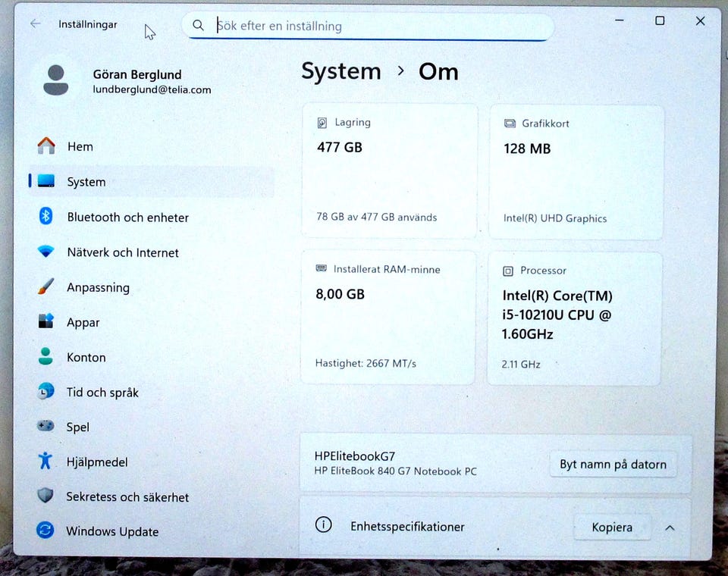Select System in the sidebar
This screenshot has height=576, width=728.
152,181
